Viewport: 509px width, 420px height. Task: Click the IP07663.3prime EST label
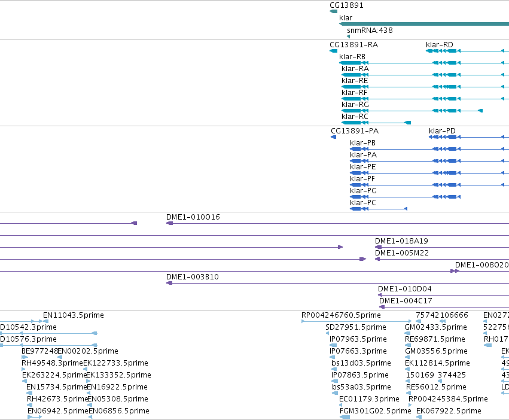click(358, 351)
